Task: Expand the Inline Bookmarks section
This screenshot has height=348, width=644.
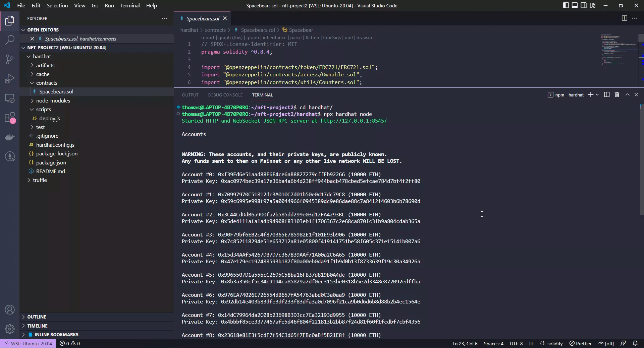Action: coord(23,335)
